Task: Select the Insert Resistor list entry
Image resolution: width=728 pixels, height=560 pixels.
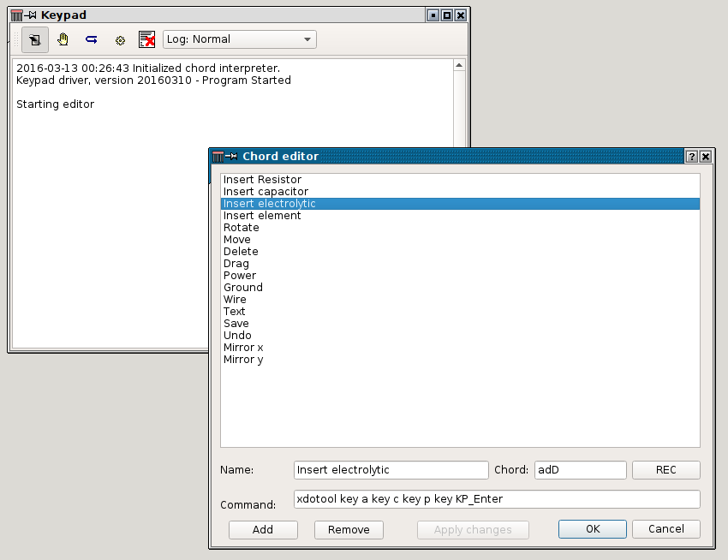Action: click(x=262, y=180)
